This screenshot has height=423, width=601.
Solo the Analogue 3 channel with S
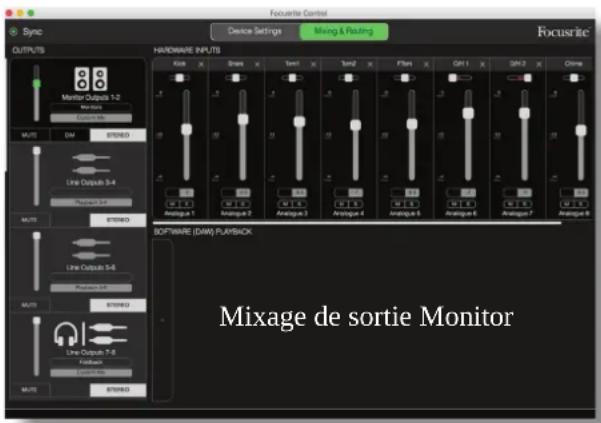pos(299,204)
